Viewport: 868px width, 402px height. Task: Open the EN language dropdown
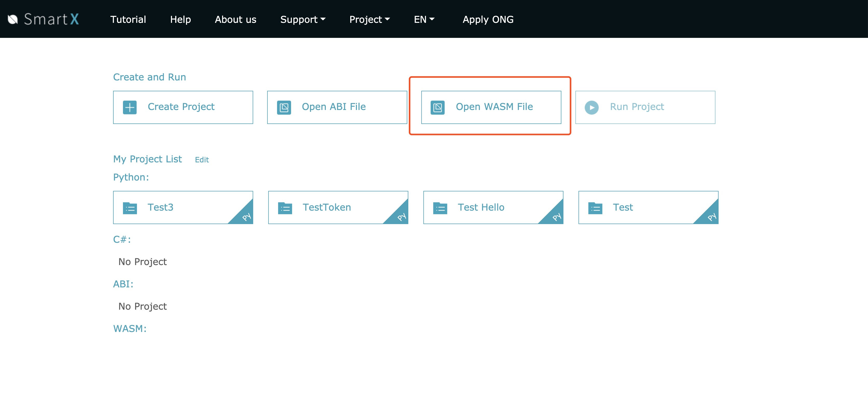click(x=424, y=19)
